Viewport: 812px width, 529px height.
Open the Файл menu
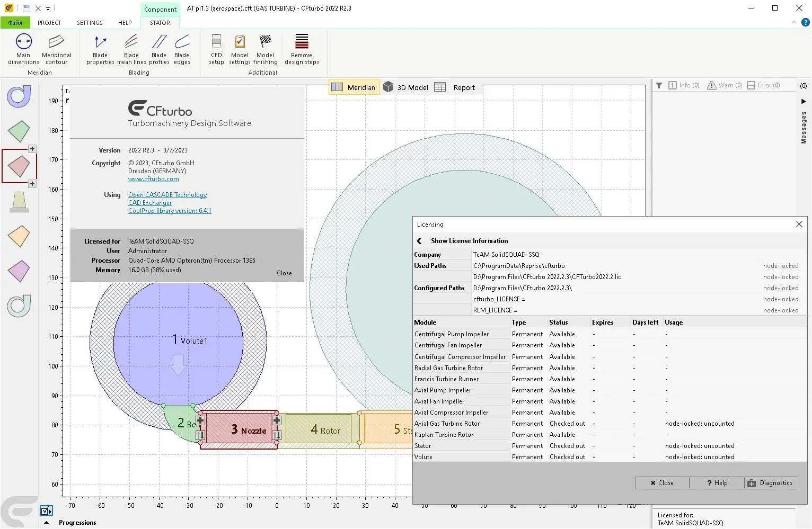[15, 23]
